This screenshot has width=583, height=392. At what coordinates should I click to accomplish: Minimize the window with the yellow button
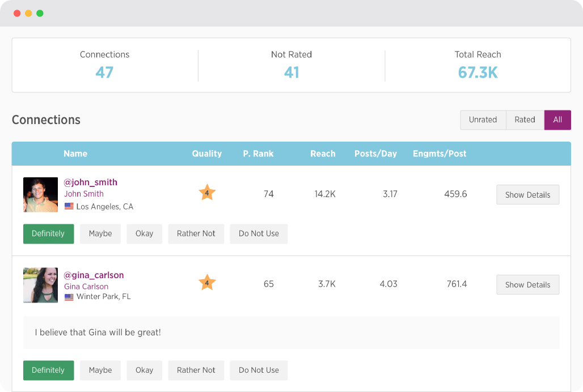28,14
